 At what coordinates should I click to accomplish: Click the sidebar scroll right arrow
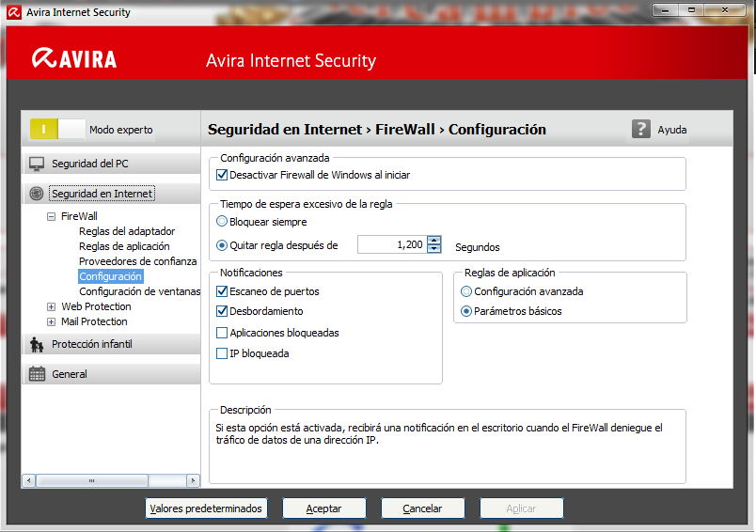pos(194,480)
